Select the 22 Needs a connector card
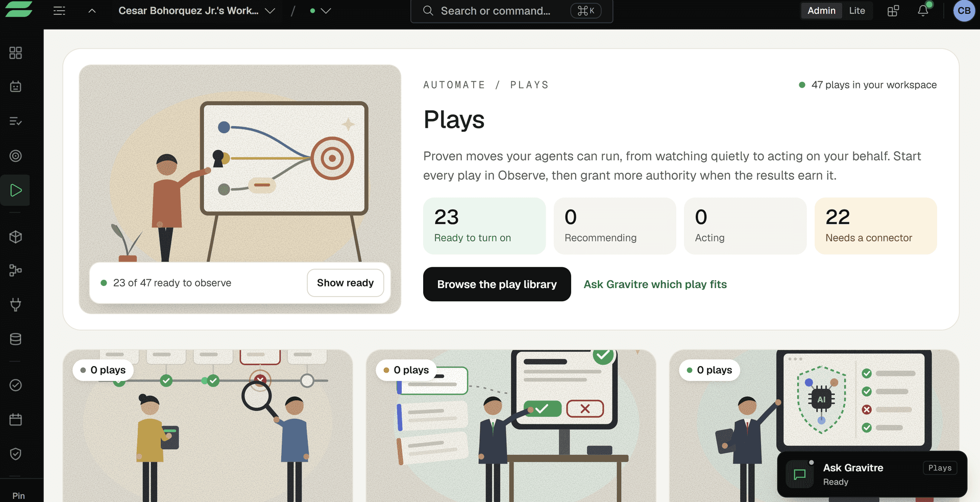Image resolution: width=980 pixels, height=502 pixels. pyautogui.click(x=875, y=226)
